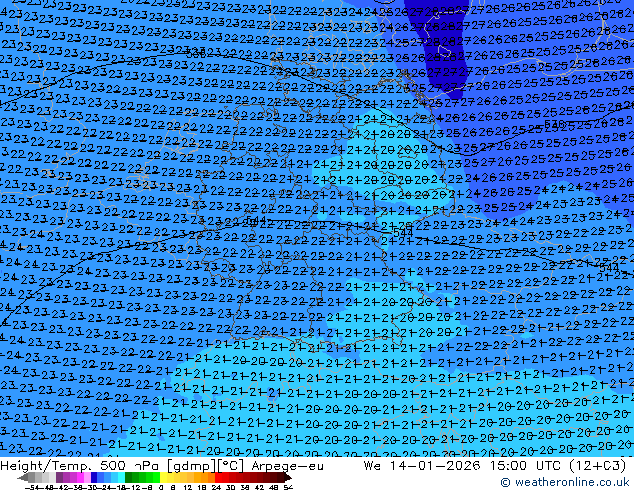Click the "(12+03)" forecast run text
The height and width of the screenshot is (490, 634).
[597, 466]
